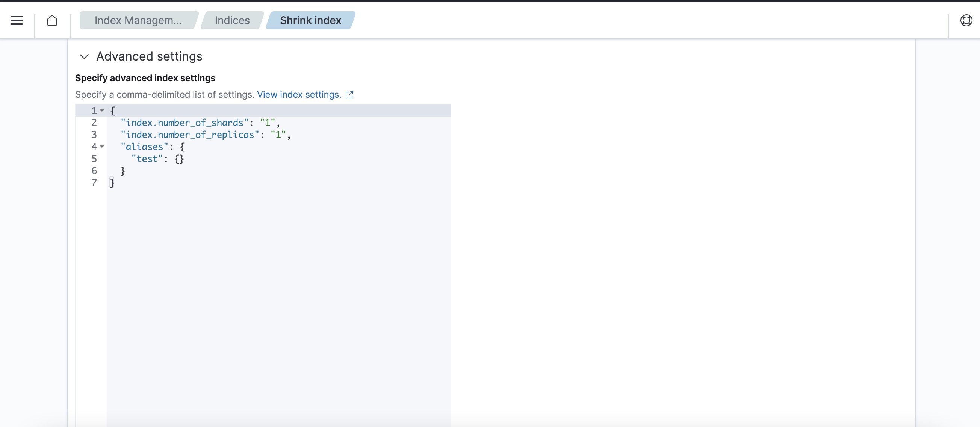The image size is (980, 427).
Task: Select the Shrink index breadcrumb
Action: pos(310,20)
